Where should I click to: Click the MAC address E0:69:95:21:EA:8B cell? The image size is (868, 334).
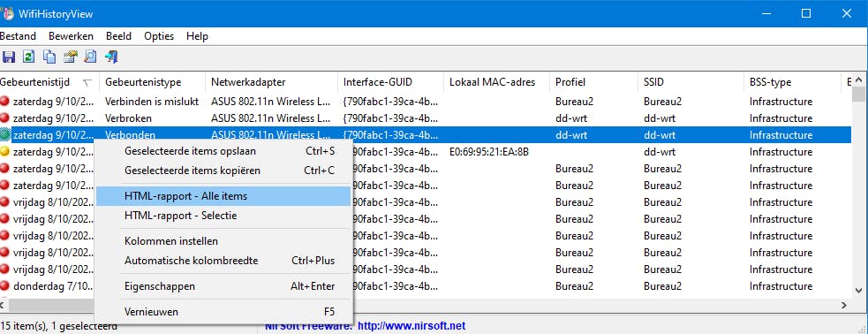click(489, 152)
